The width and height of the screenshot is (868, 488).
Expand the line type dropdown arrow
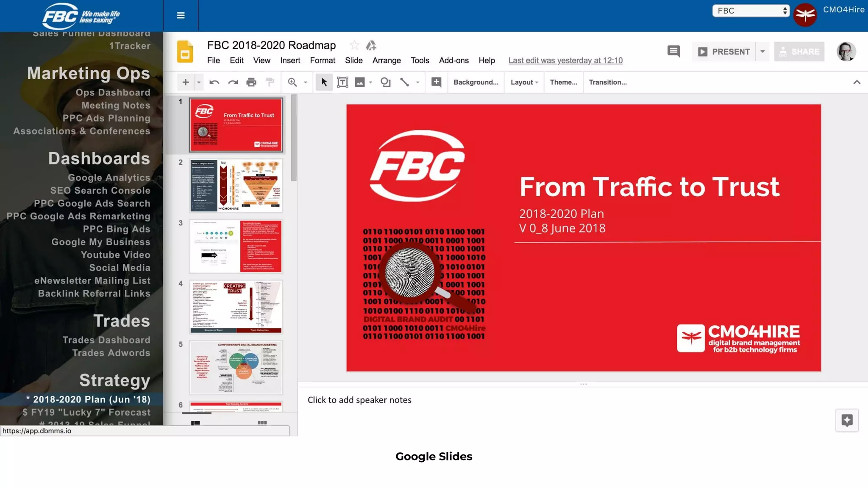[x=417, y=82]
